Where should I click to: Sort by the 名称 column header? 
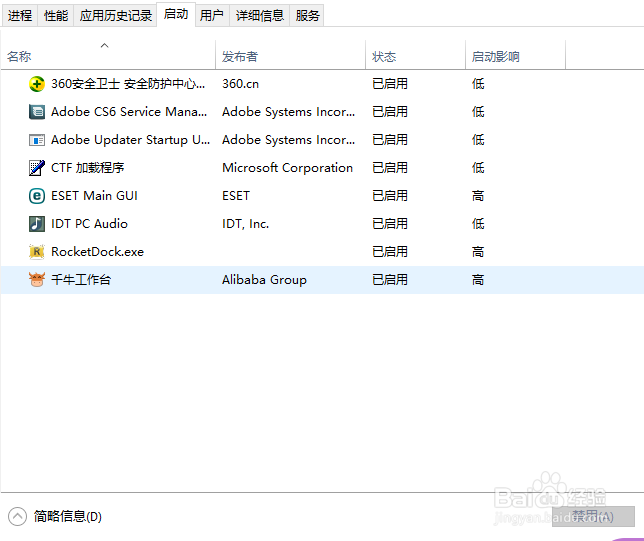(x=108, y=55)
